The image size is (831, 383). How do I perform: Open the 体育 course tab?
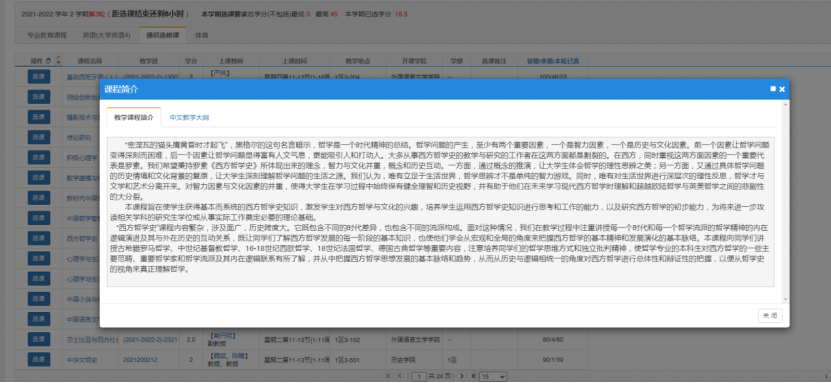[202, 35]
